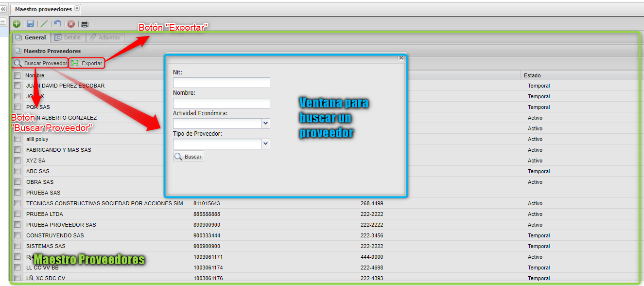Click the minus collapse icon at left edge
Viewport: 644px width, 286px height.
click(2, 21)
